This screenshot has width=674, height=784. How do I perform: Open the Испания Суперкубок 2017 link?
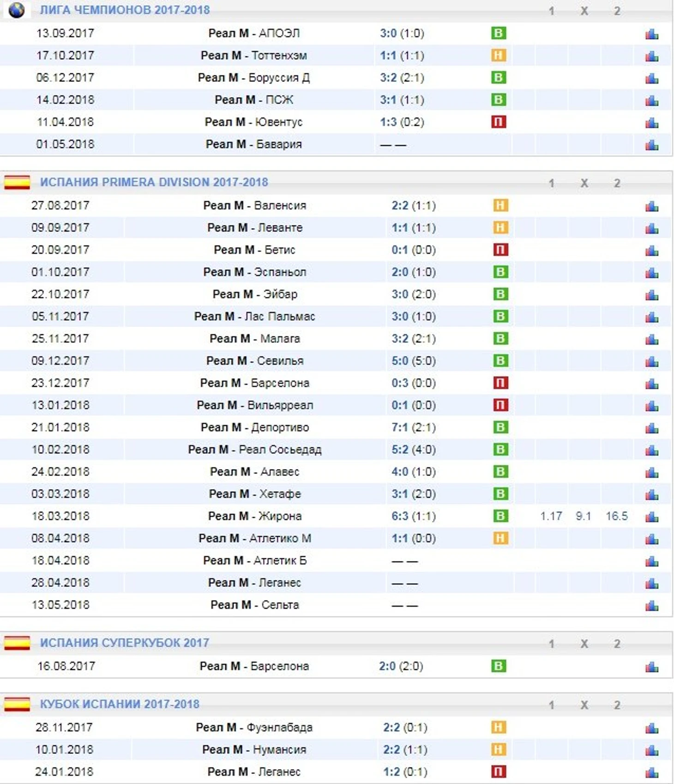[x=125, y=643]
